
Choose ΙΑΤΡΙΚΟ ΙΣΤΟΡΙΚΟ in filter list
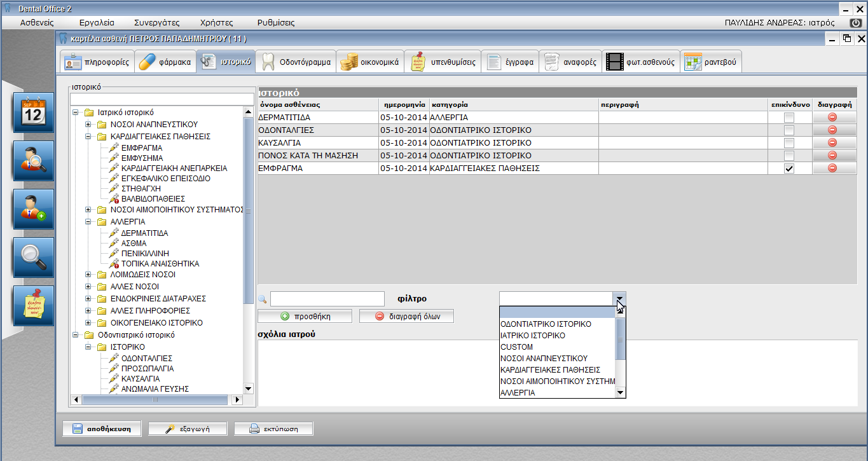(x=558, y=336)
